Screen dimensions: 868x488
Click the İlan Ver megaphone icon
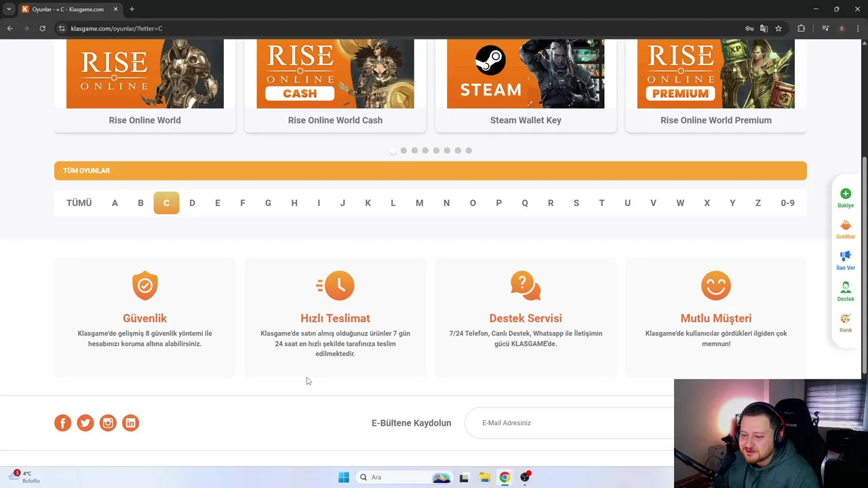(846, 256)
